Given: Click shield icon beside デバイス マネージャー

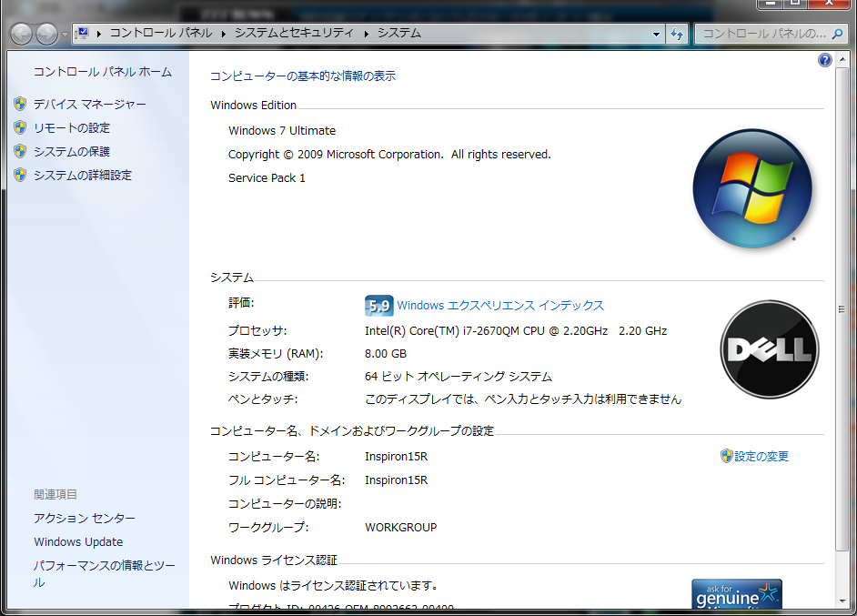Looking at the screenshot, I should click(20, 104).
